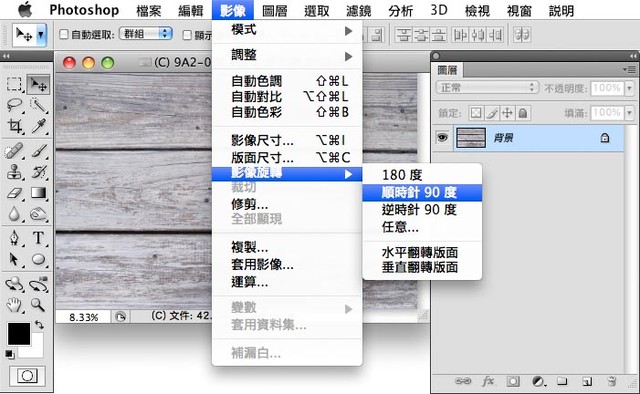Create a new layer icon
This screenshot has width=640, height=394.
pos(587,381)
